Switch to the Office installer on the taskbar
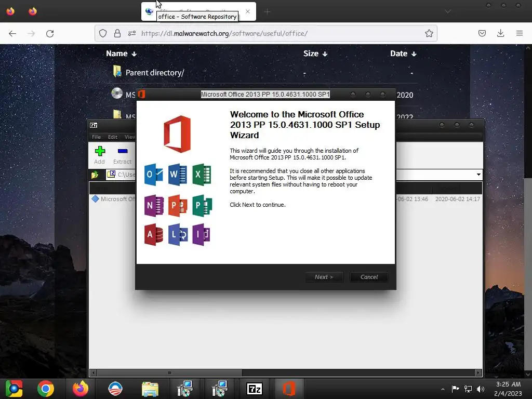This screenshot has width=532, height=399. (289, 389)
